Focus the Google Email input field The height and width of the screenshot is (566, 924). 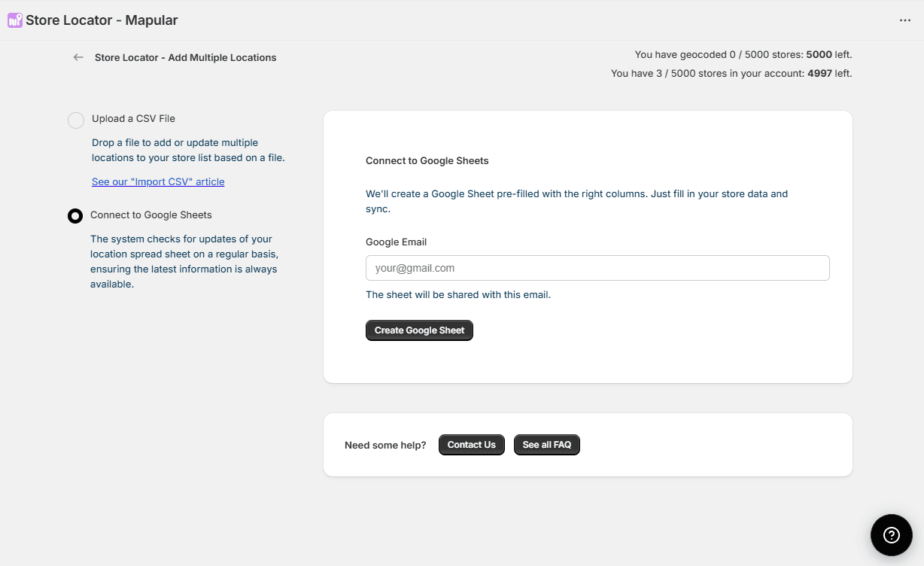(597, 268)
